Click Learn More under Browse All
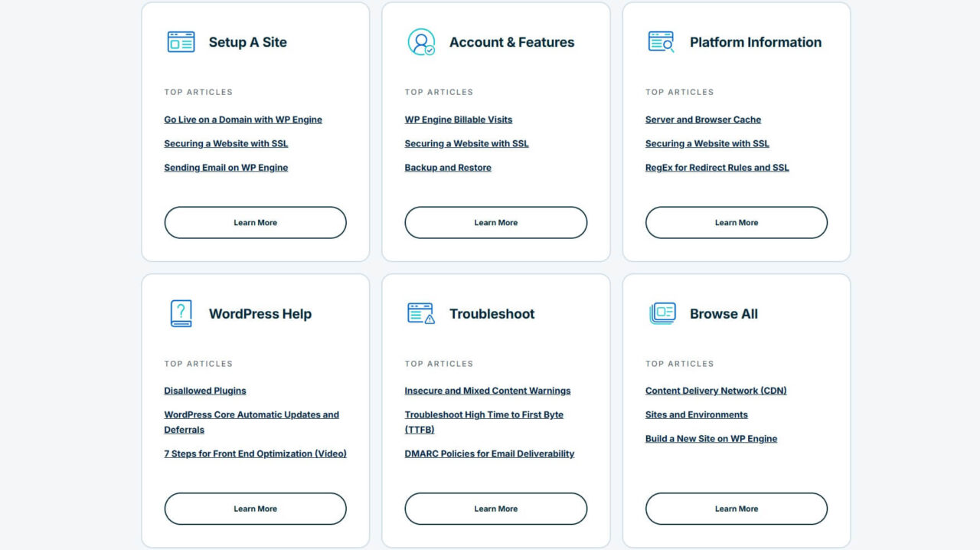The height and width of the screenshot is (550, 980). click(x=737, y=509)
